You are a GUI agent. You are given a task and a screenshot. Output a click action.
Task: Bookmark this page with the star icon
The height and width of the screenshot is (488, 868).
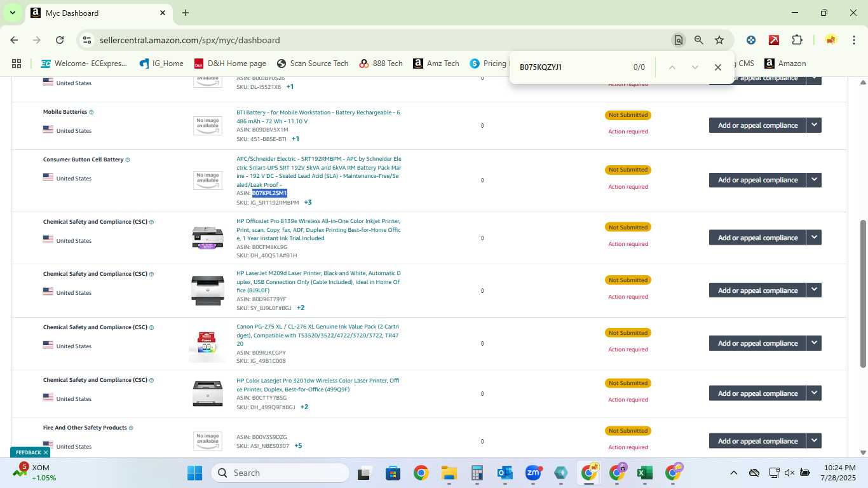point(719,40)
